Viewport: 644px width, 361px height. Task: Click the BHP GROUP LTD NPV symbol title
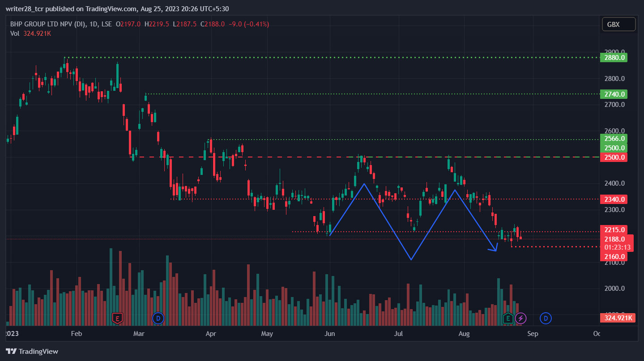tap(48, 24)
